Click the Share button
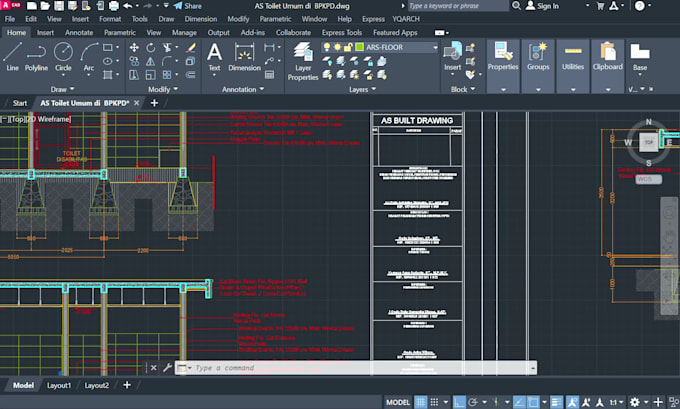This screenshot has width=680, height=409. click(187, 6)
